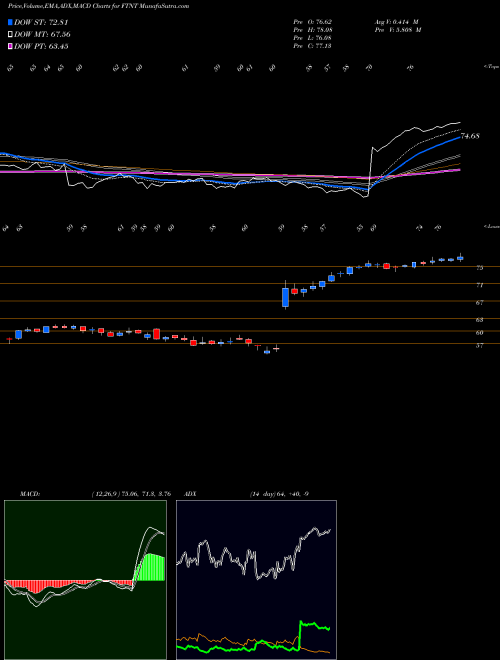Image resolution: width=500 pixels, height=660 pixels.
Task: Click the last blue candlestick on the right
Action: coord(460,258)
